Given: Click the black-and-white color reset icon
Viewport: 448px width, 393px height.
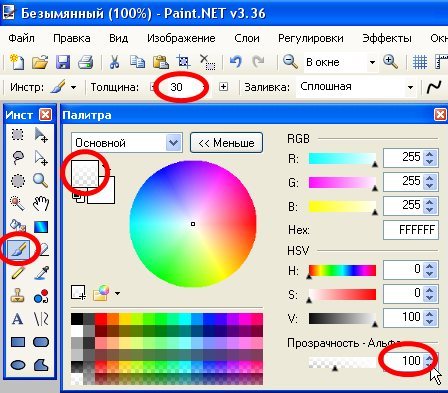Looking at the screenshot, I should [x=78, y=197].
